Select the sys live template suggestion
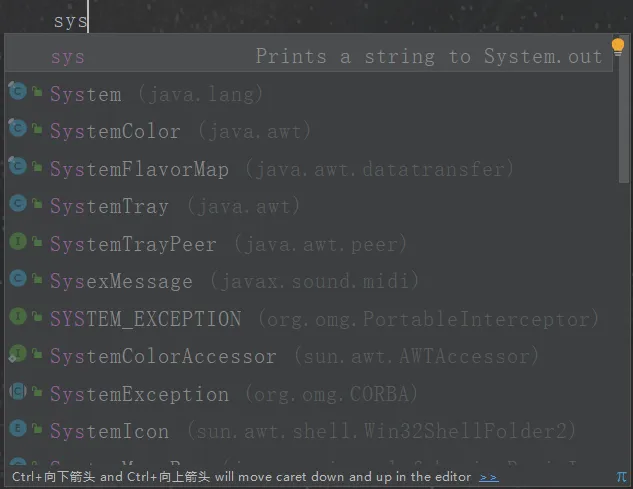The height and width of the screenshot is (489, 633). click(308, 56)
